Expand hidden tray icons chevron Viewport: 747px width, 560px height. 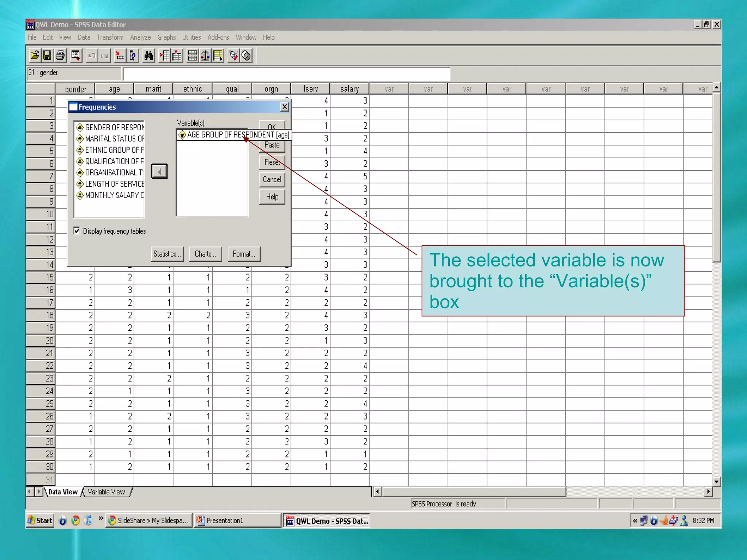(x=635, y=521)
